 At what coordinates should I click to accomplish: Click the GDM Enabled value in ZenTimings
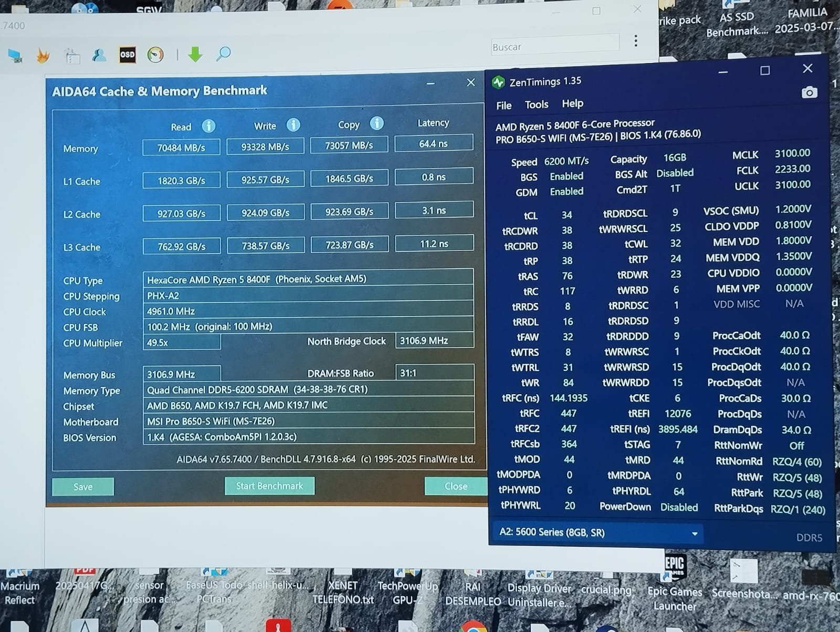tap(566, 192)
